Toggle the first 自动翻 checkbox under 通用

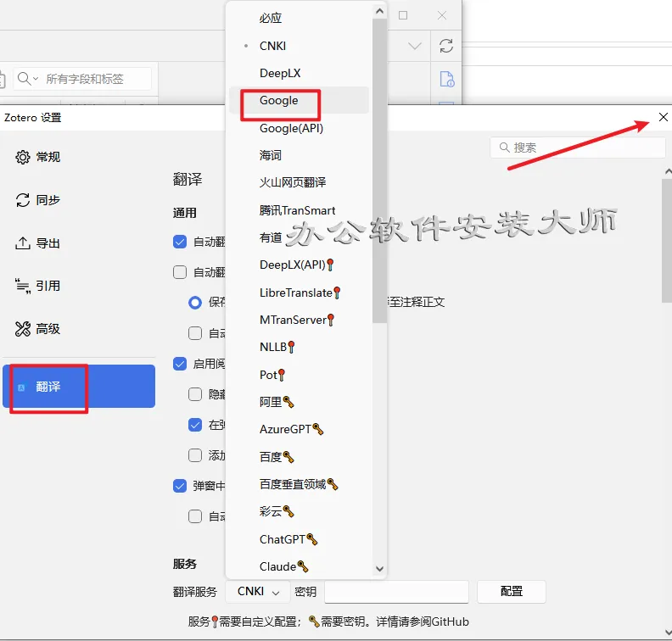click(180, 242)
